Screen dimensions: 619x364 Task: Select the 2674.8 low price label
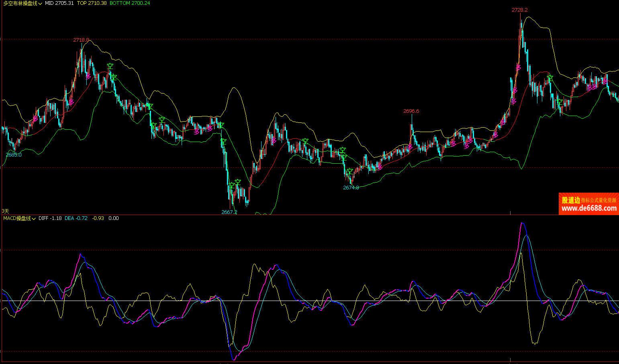click(351, 188)
